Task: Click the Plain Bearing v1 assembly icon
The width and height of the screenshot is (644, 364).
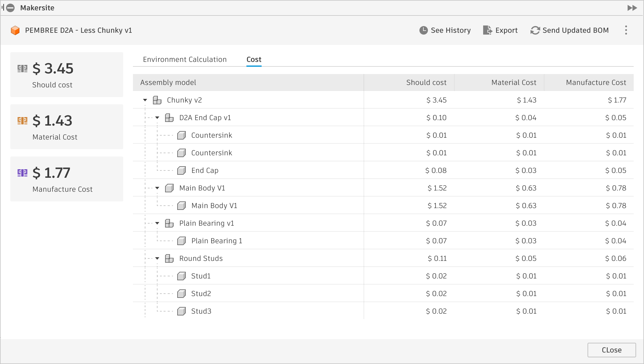Action: pyautogui.click(x=169, y=223)
